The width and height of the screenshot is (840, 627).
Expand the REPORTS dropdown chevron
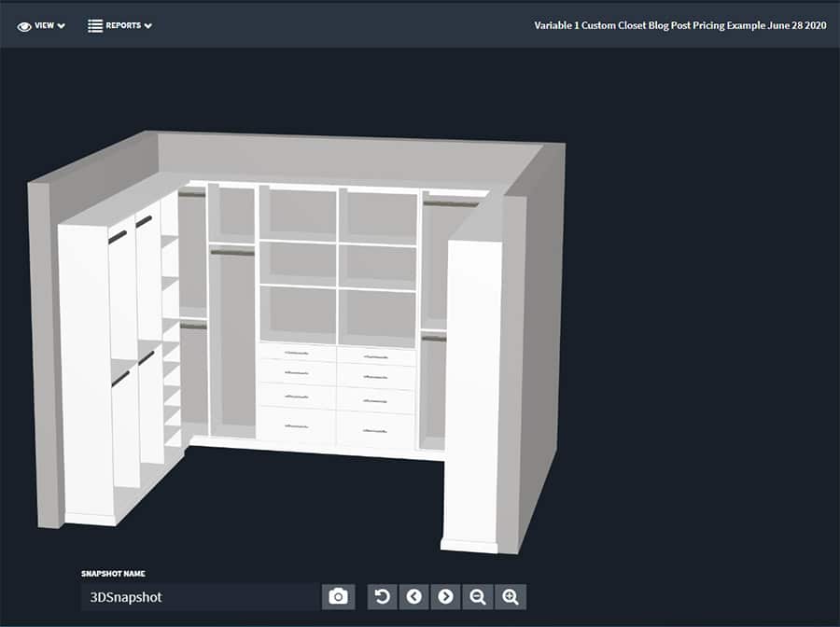coord(147,26)
